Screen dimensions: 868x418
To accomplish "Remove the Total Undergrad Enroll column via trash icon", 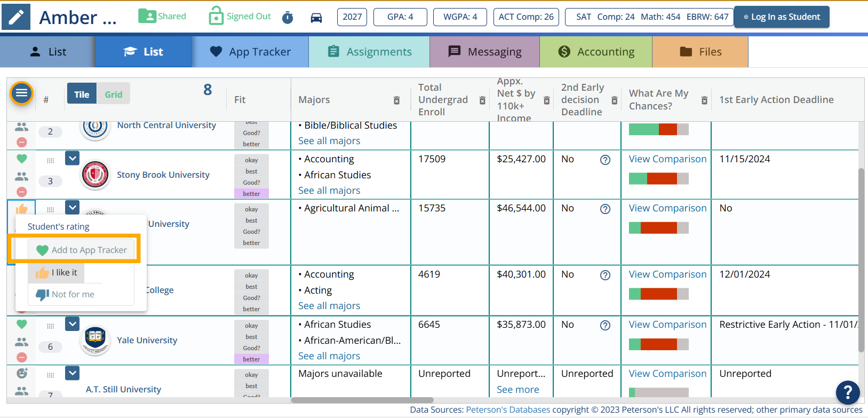I will [482, 100].
